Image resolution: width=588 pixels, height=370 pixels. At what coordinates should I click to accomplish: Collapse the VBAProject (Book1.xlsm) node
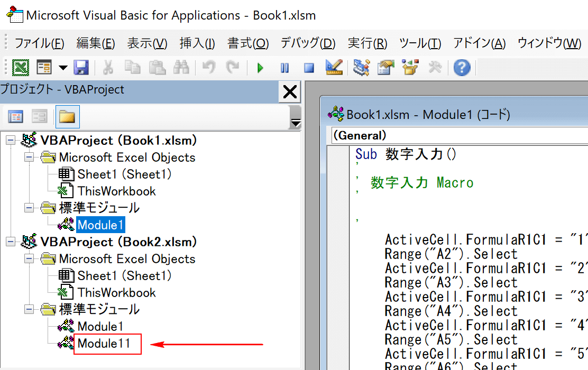11,141
